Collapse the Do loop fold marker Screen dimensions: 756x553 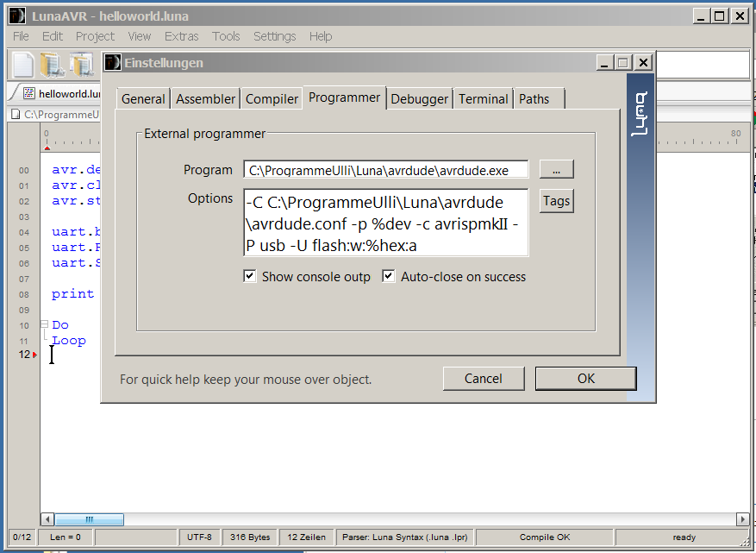(44, 324)
